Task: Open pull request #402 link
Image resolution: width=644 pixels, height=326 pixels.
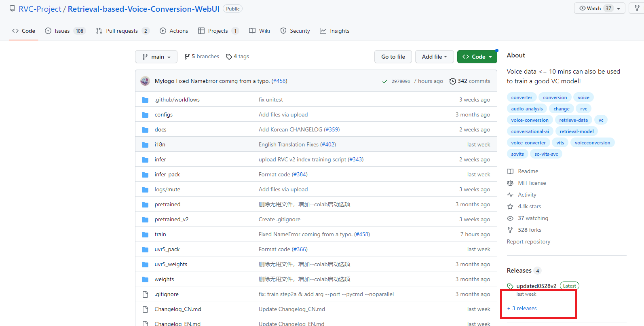Action: [x=328, y=144]
